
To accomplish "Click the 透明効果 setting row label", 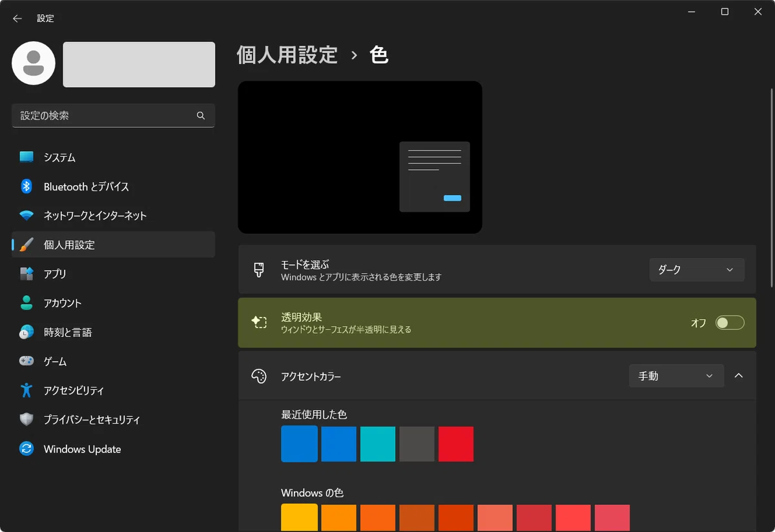I will [x=301, y=317].
